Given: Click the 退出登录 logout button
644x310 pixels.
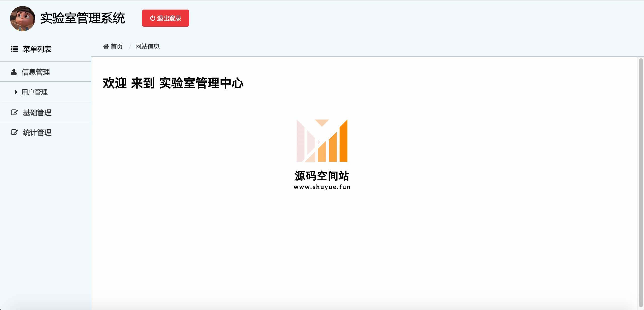Looking at the screenshot, I should point(165,18).
